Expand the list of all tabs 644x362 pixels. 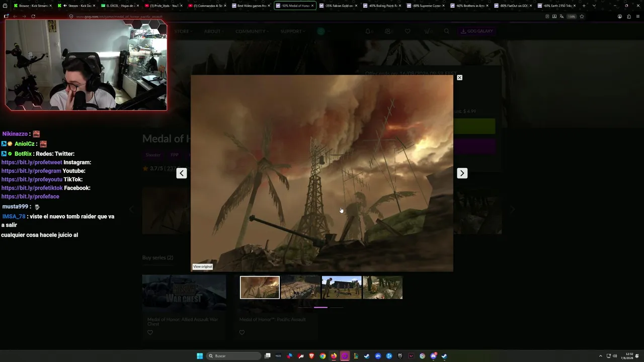(594, 6)
